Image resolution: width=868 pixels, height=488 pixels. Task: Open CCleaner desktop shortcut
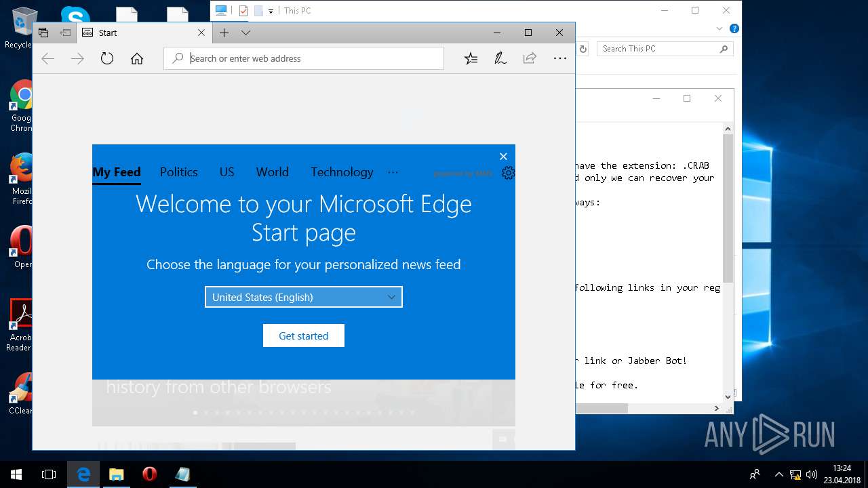[20, 394]
